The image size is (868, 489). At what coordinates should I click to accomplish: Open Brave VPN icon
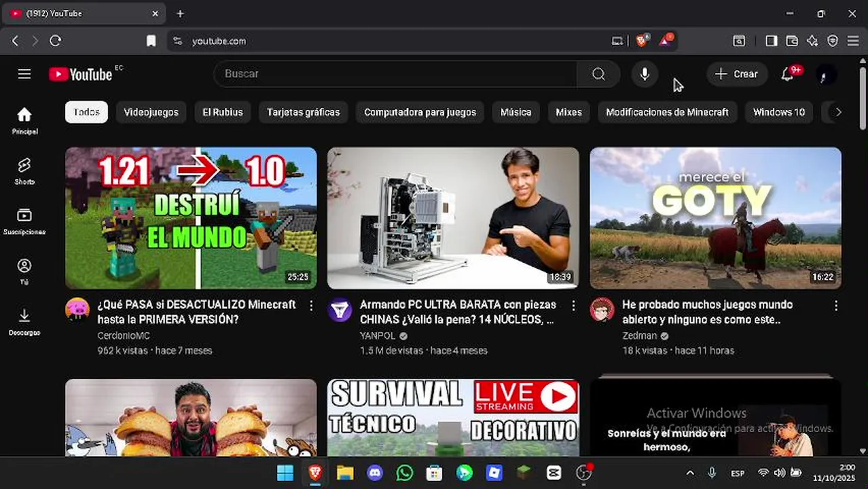click(833, 41)
